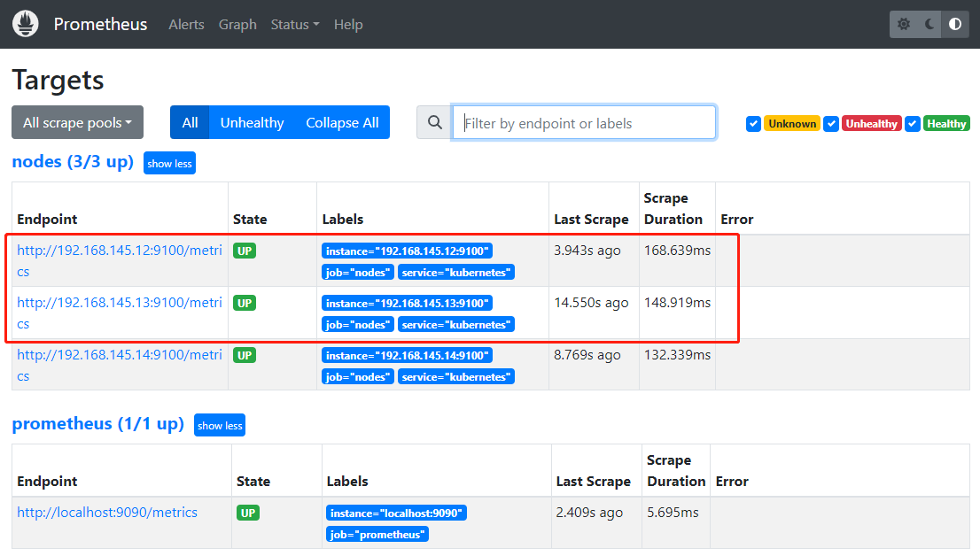Click UP state badge for localhost:9090
This screenshot has width=980, height=556.
(248, 513)
